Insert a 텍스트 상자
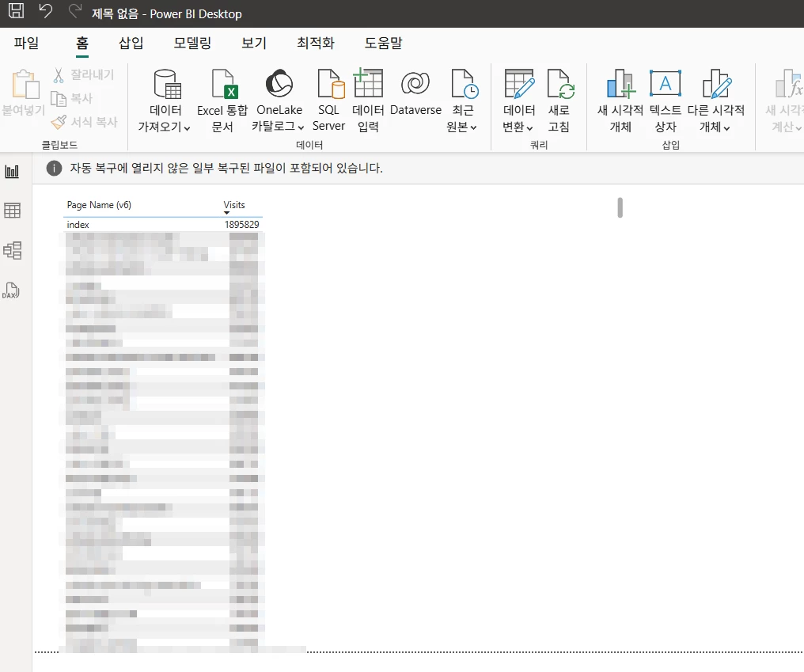The height and width of the screenshot is (672, 804). 666,101
